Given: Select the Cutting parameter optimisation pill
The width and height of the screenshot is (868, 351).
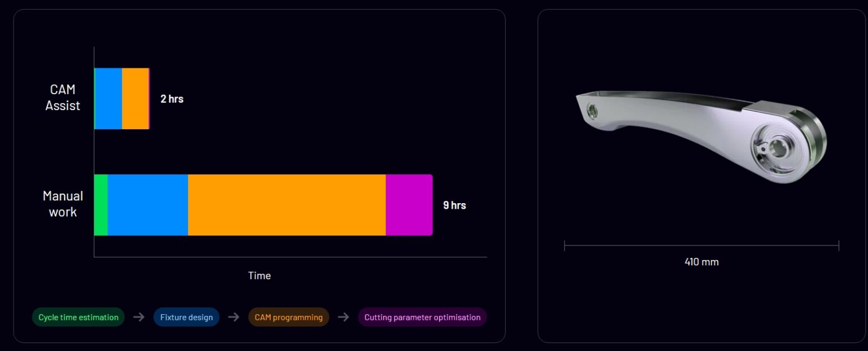Looking at the screenshot, I should point(422,317).
